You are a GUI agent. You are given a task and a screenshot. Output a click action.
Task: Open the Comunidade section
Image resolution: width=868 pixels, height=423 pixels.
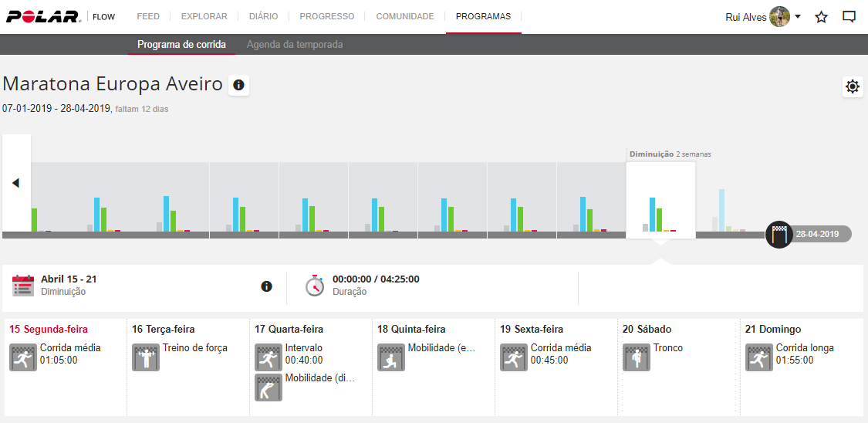(405, 16)
